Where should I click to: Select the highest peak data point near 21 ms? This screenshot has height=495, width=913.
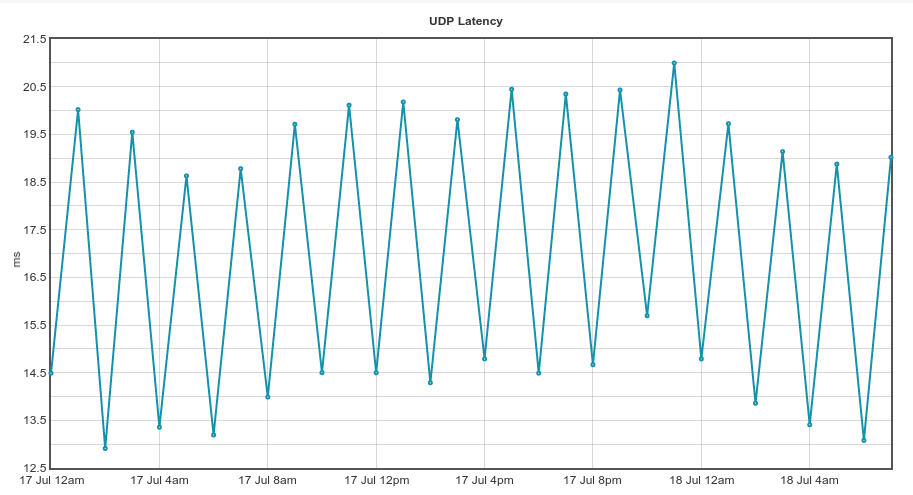pyautogui.click(x=674, y=63)
